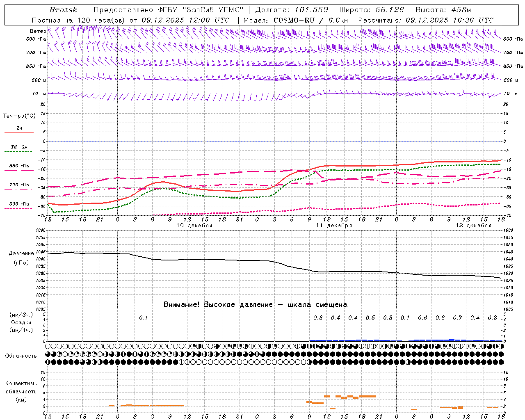Click the Прогноз на 120 часа(ов) text
525x420 pixels.
click(x=79, y=20)
